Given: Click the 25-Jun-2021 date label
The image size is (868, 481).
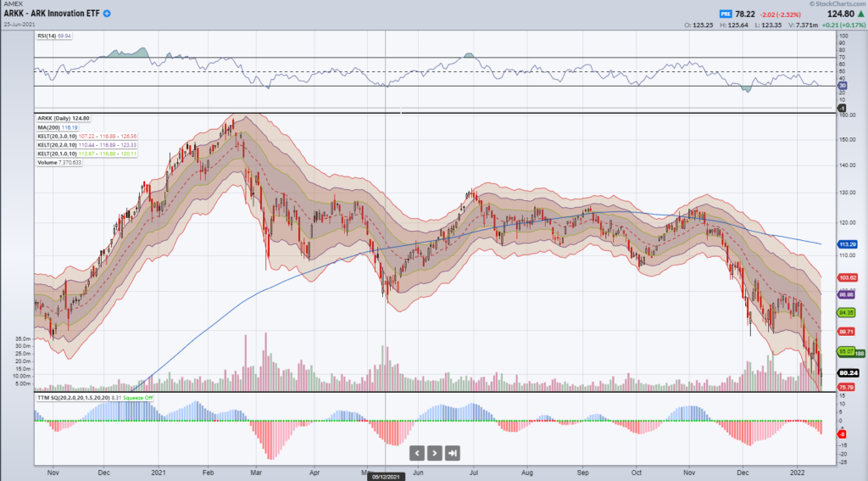Looking at the screenshot, I should coord(19,25).
